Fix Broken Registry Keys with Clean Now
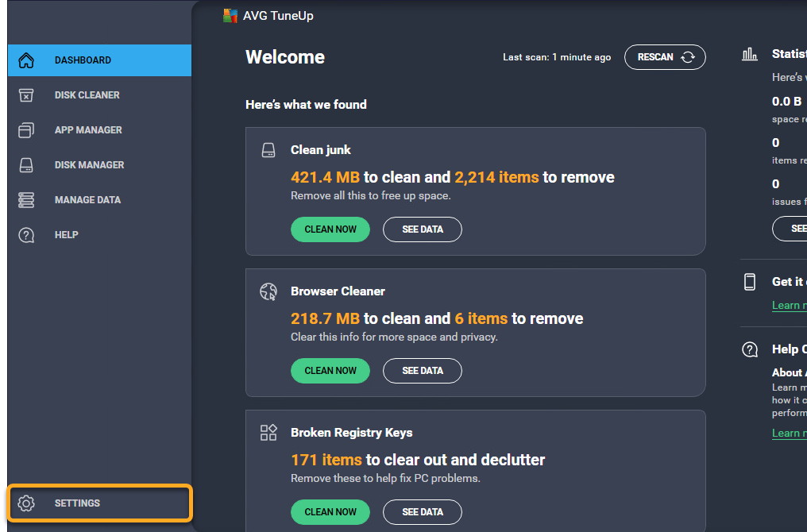Viewport: 807px width, 532px height. 330,512
